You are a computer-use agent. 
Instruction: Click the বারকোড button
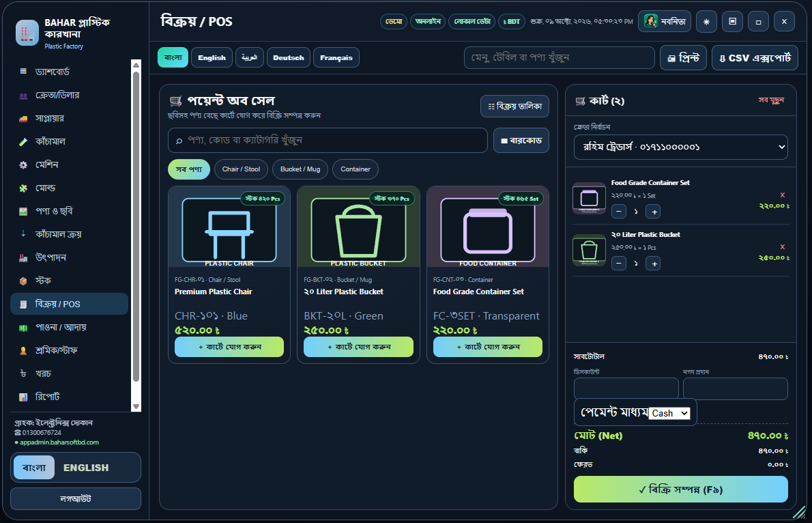(521, 141)
